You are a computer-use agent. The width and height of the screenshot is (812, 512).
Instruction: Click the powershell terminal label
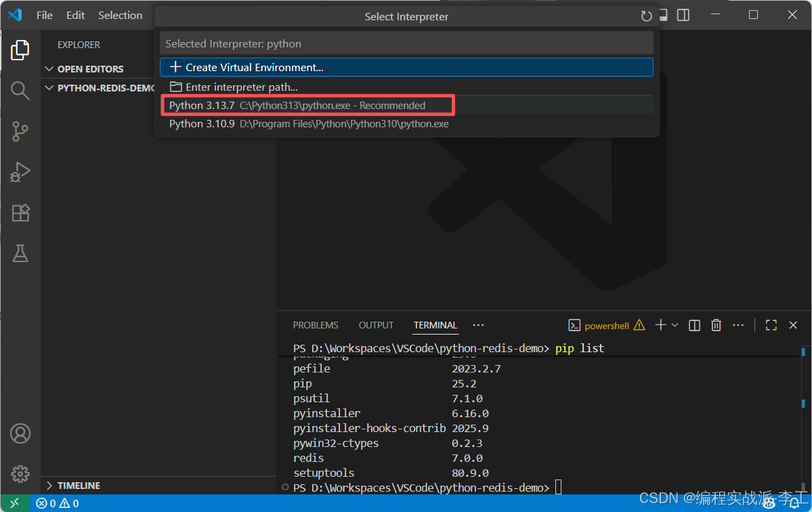click(x=606, y=326)
